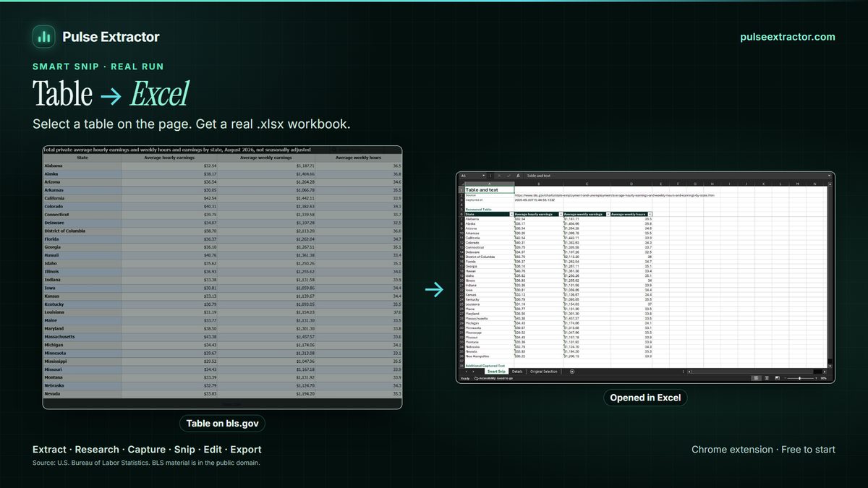Image resolution: width=868 pixels, height=488 pixels.
Task: Adjust the Excel zoom slider
Action: point(799,378)
